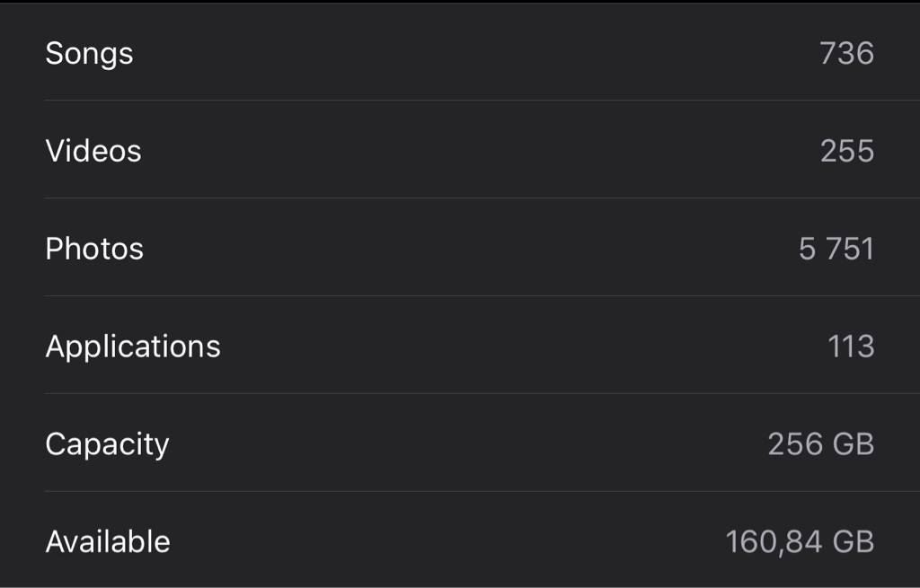The height and width of the screenshot is (588, 920).
Task: Click the black bar above Songs row
Action: click(x=460, y=2)
